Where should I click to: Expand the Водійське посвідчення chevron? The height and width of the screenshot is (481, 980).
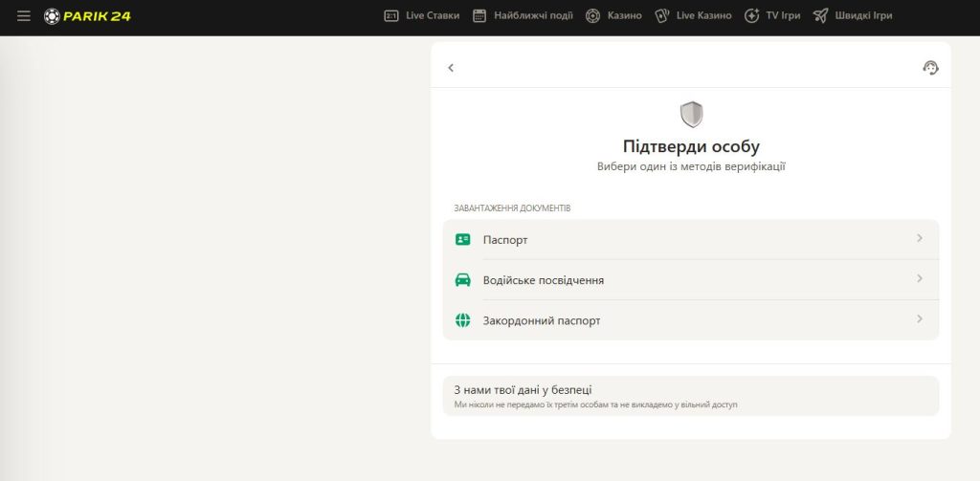(919, 279)
